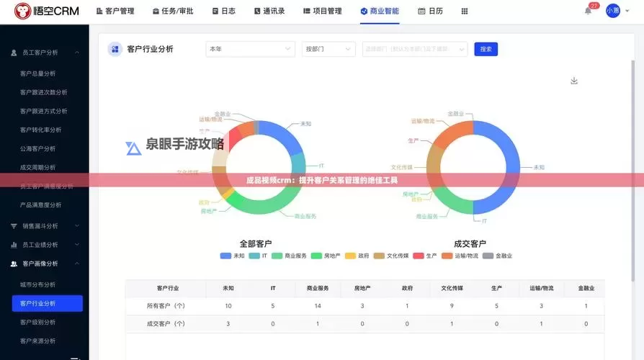
Task: Toggle 文化传媒 legend item
Action: (391, 256)
